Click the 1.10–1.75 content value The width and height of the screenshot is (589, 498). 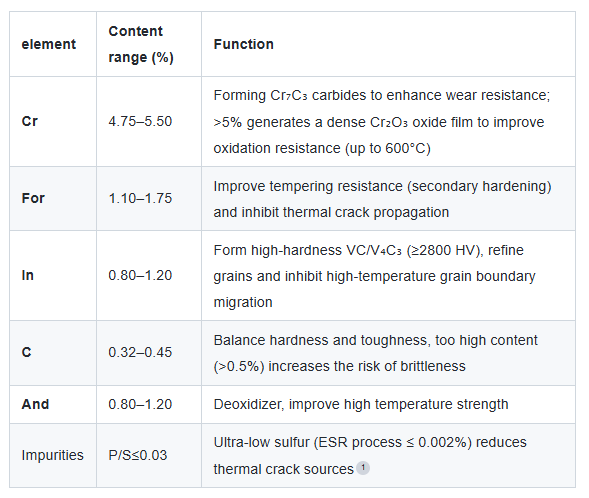pos(140,198)
